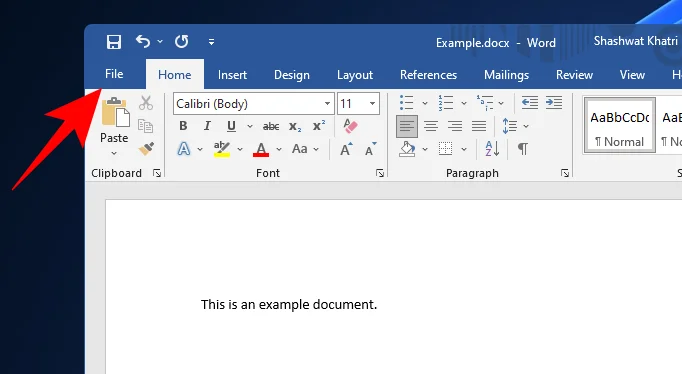The height and width of the screenshot is (374, 682).
Task: Click the Text Effects glowing A icon
Action: pyautogui.click(x=184, y=149)
